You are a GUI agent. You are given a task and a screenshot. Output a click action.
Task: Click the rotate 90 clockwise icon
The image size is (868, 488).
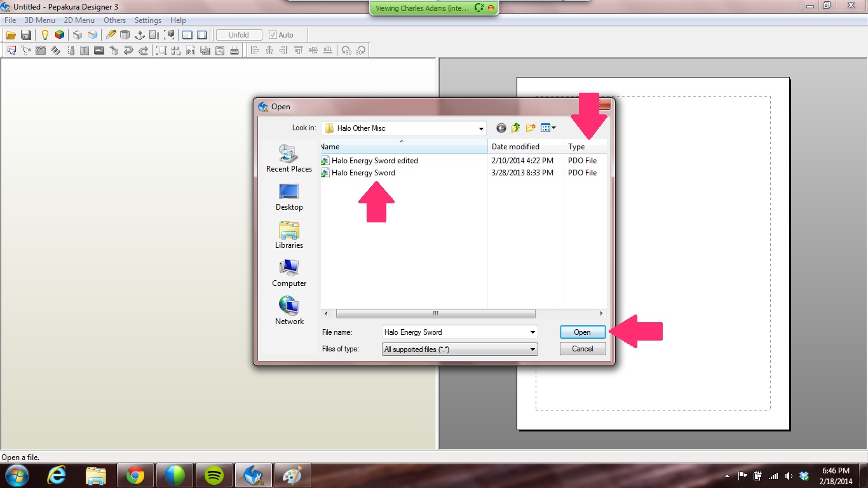(x=361, y=51)
